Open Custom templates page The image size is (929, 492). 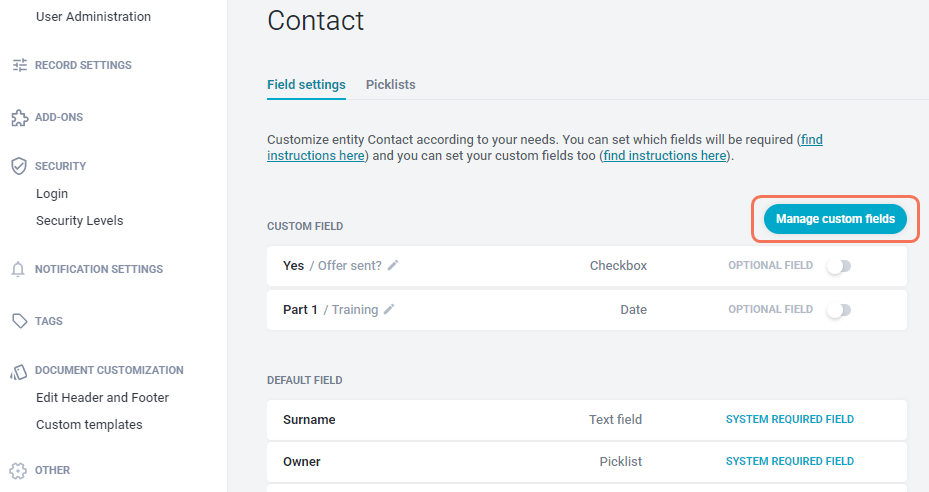[x=89, y=424]
